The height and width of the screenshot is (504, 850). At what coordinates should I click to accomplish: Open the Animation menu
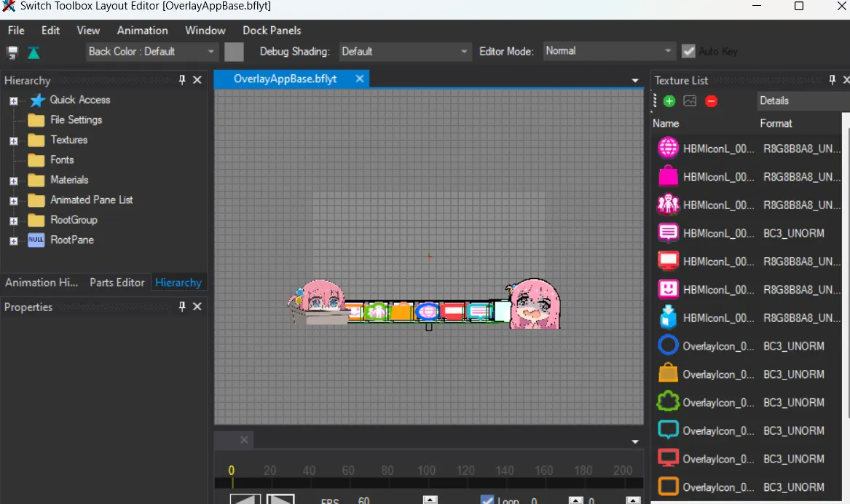click(x=142, y=31)
